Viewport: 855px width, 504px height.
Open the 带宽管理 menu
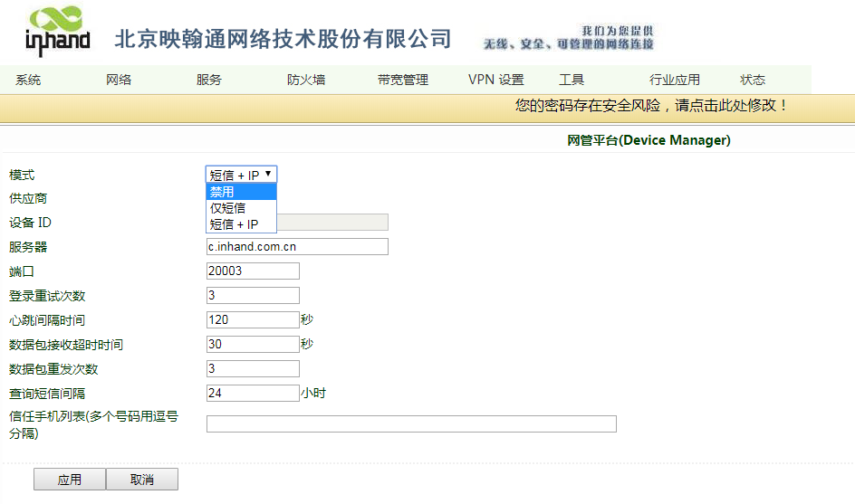click(x=403, y=80)
